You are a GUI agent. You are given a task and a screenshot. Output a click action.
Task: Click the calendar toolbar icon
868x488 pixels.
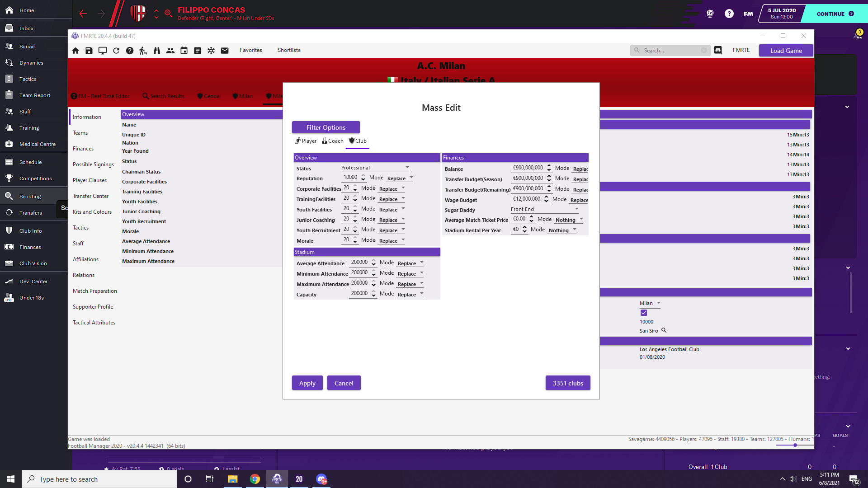[x=184, y=51]
